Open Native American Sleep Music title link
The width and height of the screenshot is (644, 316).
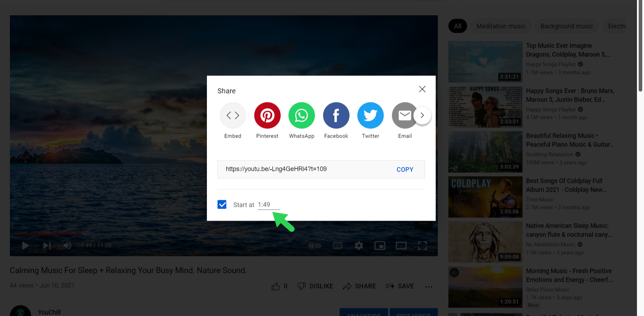[x=569, y=230]
